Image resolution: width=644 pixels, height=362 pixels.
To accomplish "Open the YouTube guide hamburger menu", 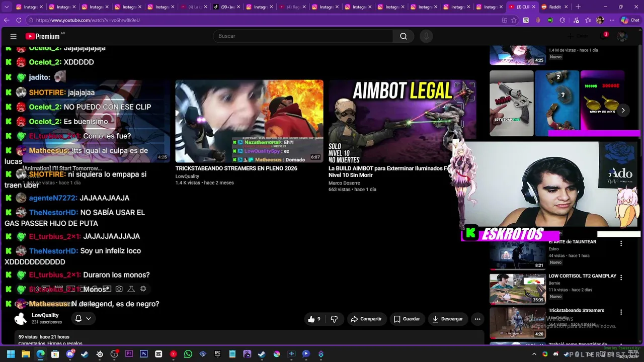I will click(x=14, y=36).
